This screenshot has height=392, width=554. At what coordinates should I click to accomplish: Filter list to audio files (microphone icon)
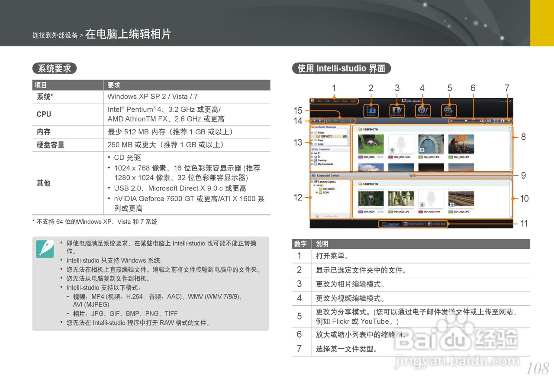pos(509,121)
